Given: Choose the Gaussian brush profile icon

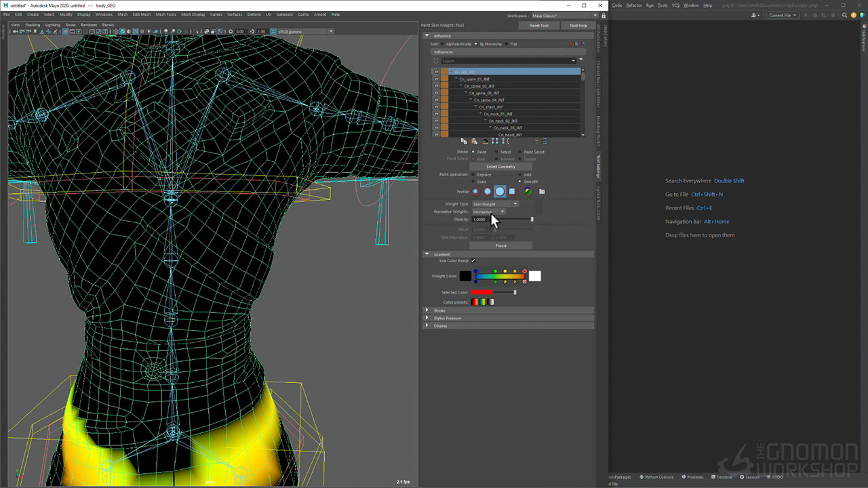Looking at the screenshot, I should pos(475,192).
